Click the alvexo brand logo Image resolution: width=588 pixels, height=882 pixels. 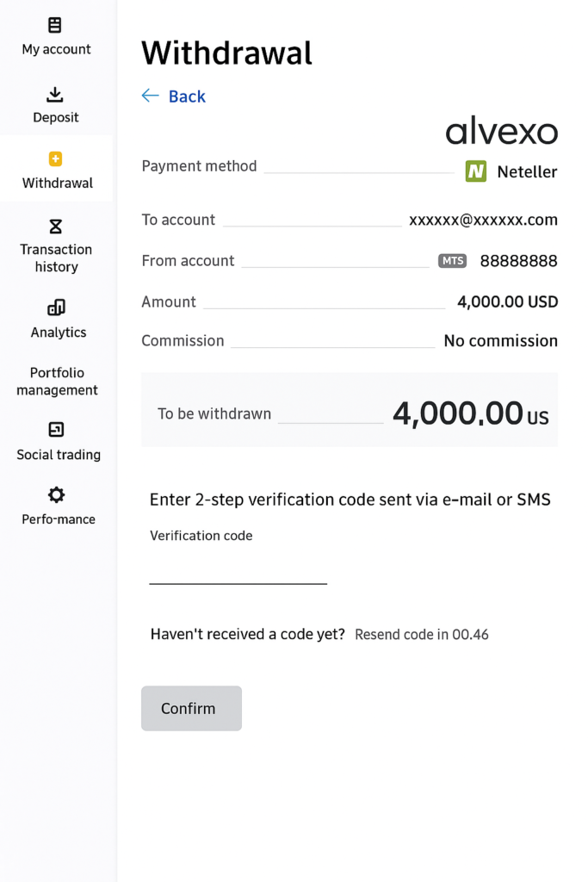[x=501, y=131]
